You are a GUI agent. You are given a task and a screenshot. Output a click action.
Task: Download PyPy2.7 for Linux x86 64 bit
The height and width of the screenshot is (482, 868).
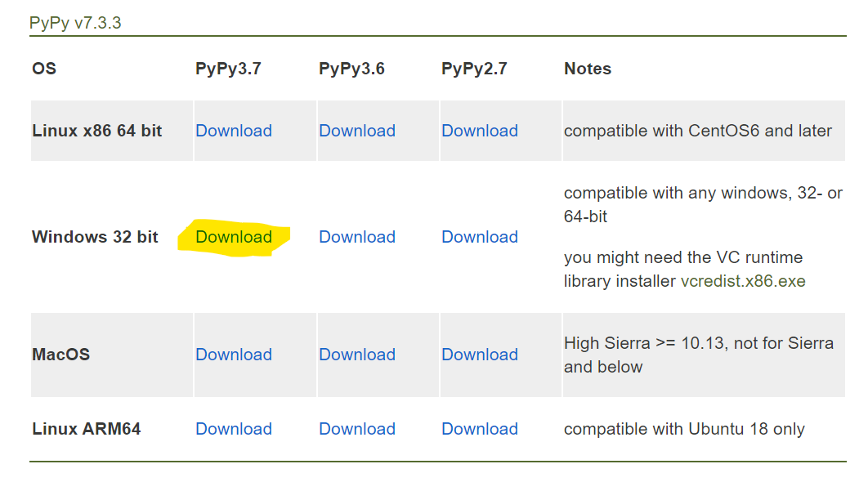(480, 131)
